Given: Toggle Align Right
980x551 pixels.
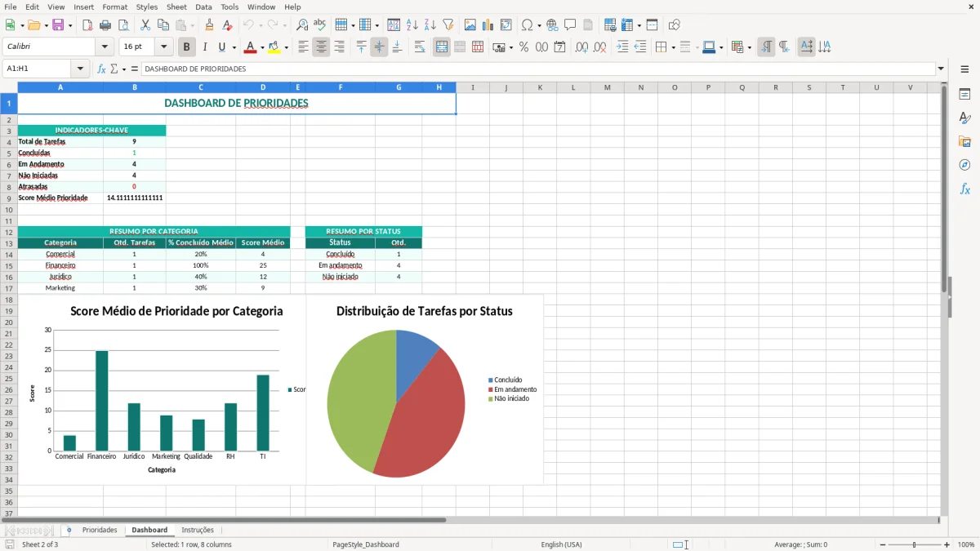Looking at the screenshot, I should [339, 47].
